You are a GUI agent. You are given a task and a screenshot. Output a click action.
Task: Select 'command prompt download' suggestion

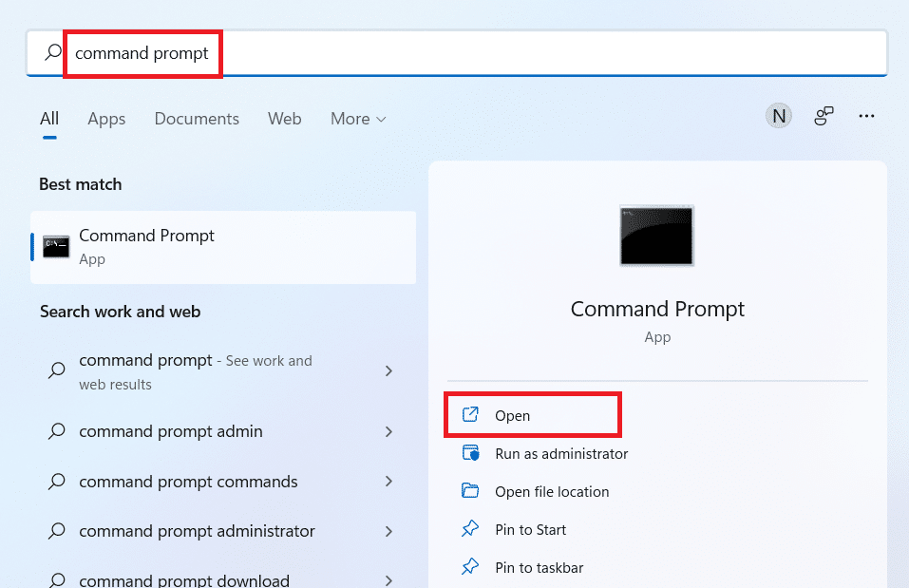[223, 579]
